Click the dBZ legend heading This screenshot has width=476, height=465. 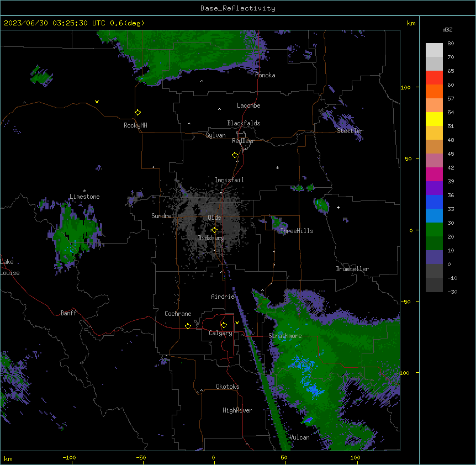447,29
